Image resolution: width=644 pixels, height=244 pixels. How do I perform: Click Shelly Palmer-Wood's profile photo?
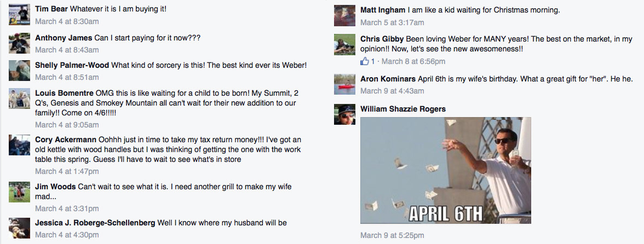click(20, 71)
